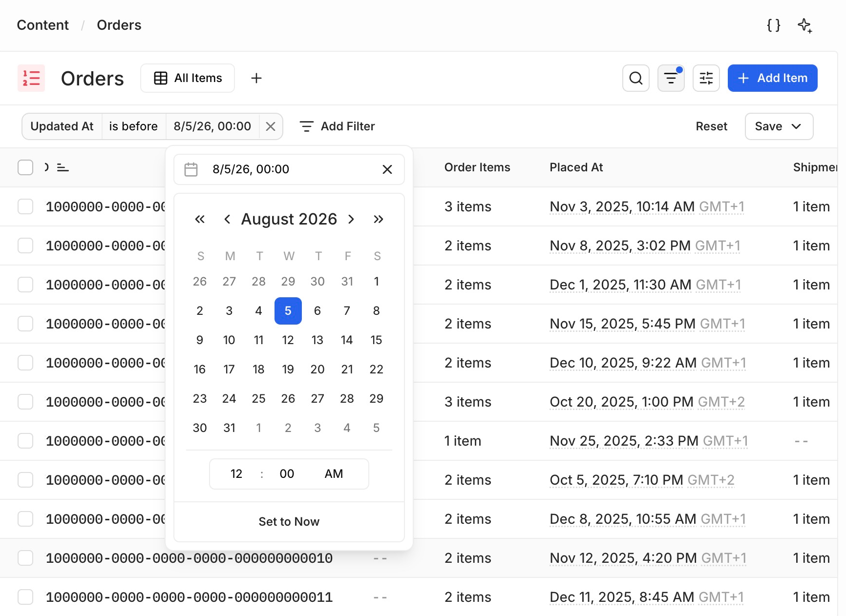Change the Updated At filter field

62,126
